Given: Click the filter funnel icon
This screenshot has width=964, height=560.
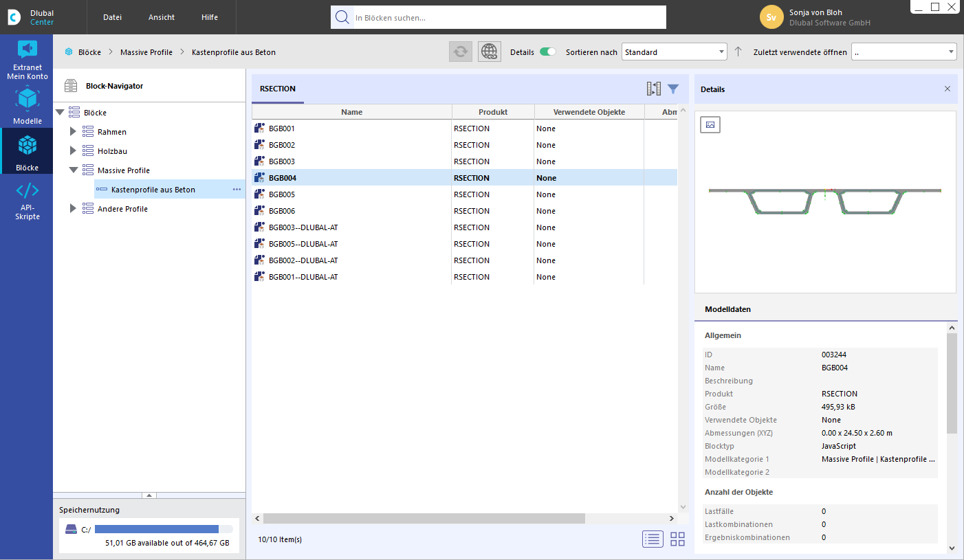Looking at the screenshot, I should pos(673,89).
